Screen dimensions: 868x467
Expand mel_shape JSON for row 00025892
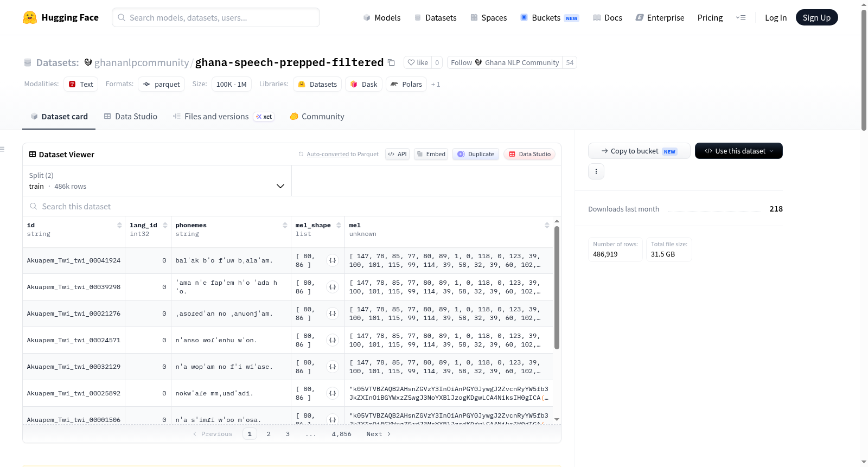coord(333,393)
